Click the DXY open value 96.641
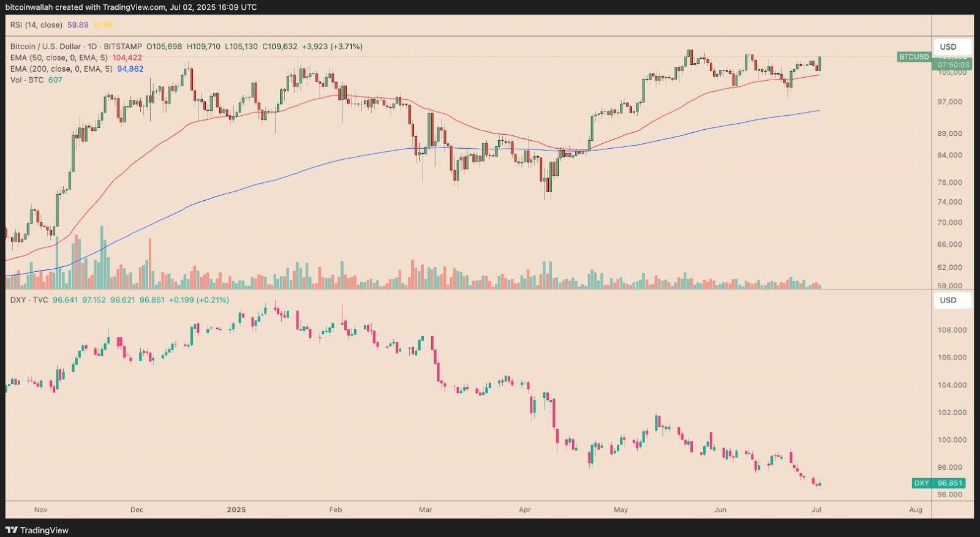 (65, 300)
